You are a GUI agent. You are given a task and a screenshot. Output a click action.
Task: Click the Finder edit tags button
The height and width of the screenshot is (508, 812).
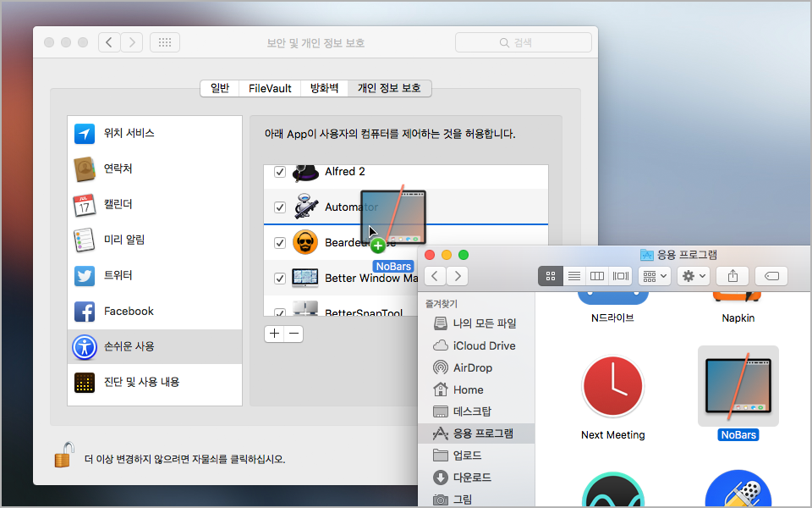771,276
